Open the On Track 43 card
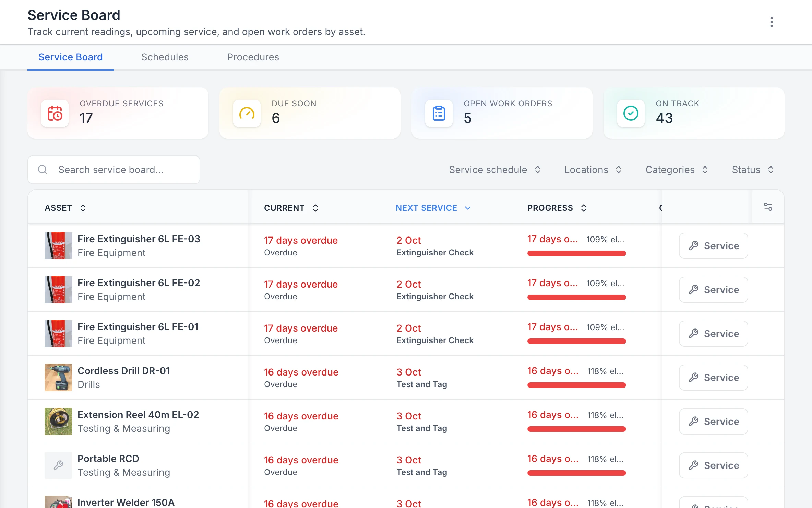The image size is (812, 508). click(694, 113)
